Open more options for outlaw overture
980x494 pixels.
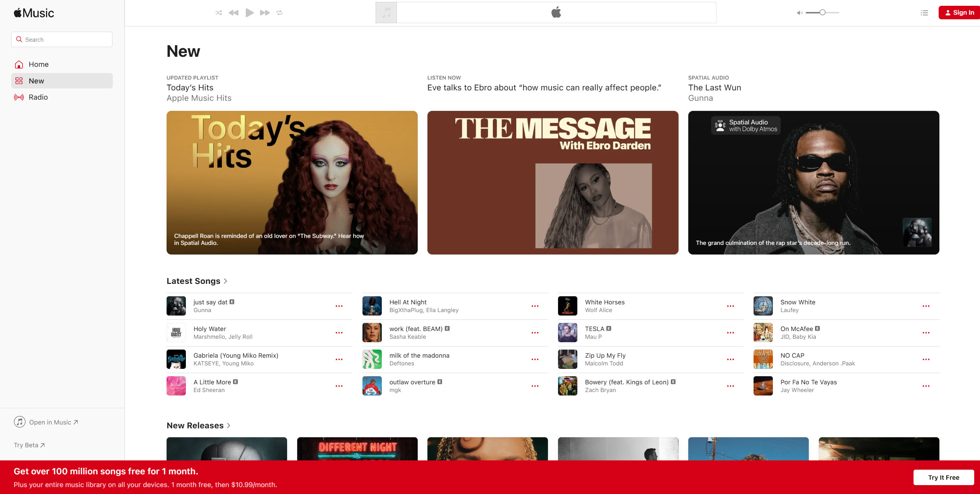coord(535,386)
